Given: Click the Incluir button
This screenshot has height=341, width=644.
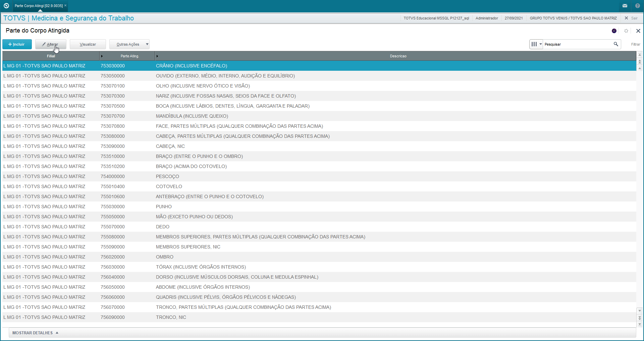Looking at the screenshot, I should (17, 44).
